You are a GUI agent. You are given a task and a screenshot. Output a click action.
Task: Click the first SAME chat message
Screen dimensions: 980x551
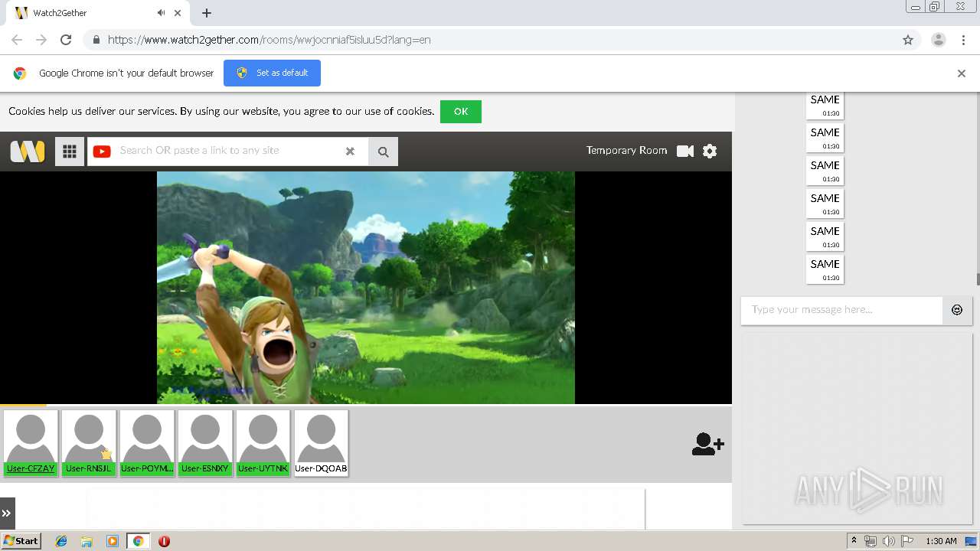click(825, 106)
